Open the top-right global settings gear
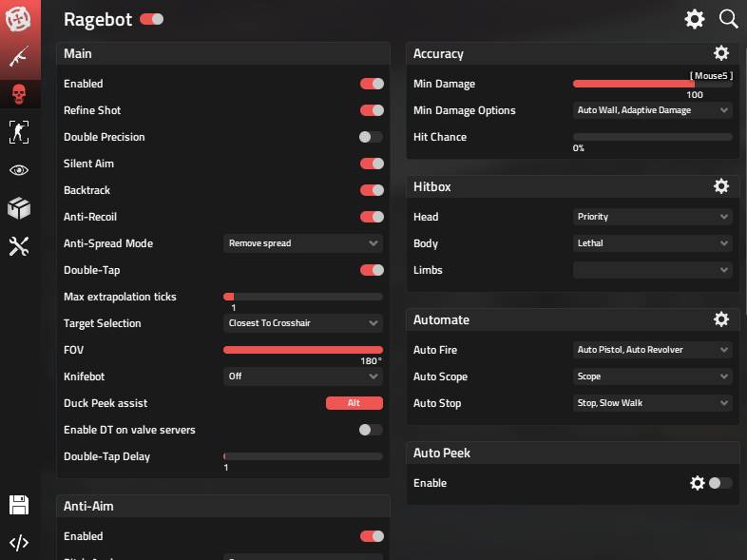The height and width of the screenshot is (560, 747). 695,19
